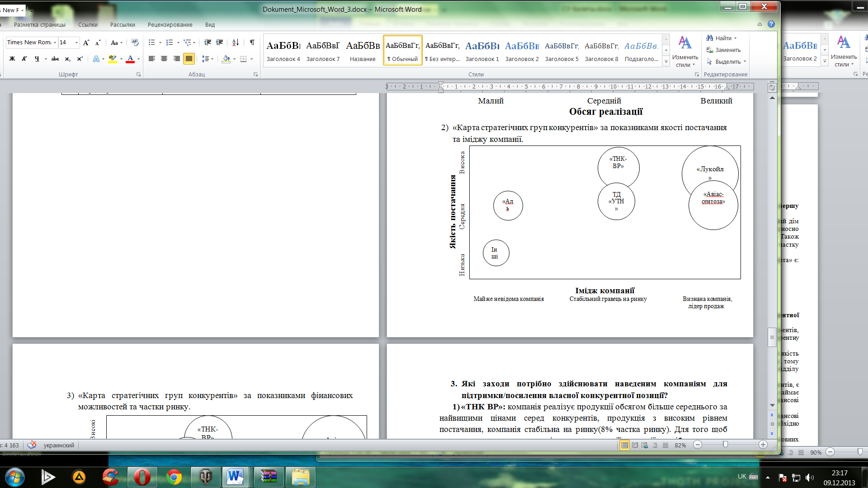Increase paragraph indent
This screenshot has height=488, width=868.
pos(219,42)
